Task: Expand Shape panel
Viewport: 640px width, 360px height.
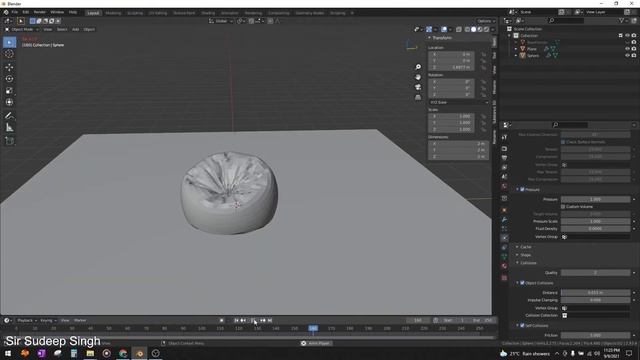Action: click(526, 255)
